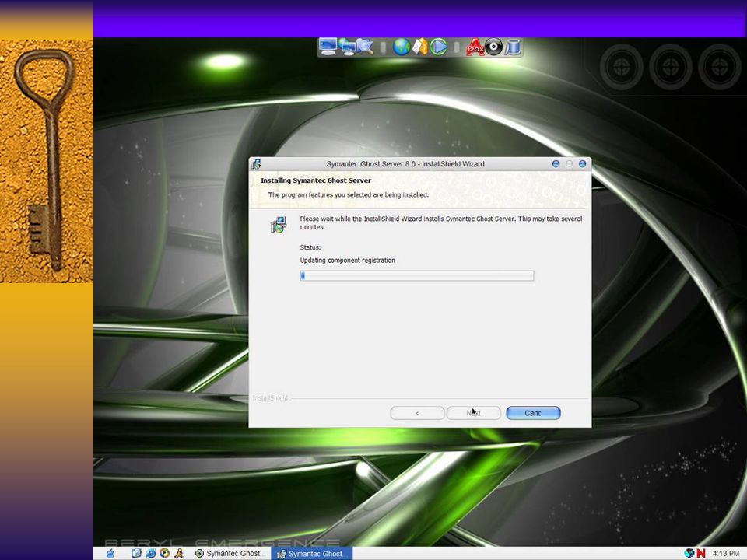This screenshot has width=747, height=560.
Task: Open the Apple logo start menu
Action: click(110, 553)
